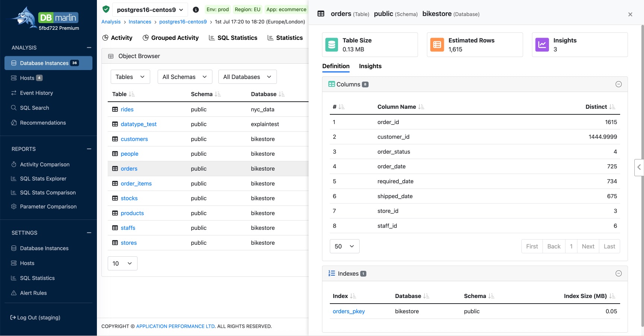644x336 pixels.
Task: Open the Tables object type dropdown
Action: coord(130,77)
